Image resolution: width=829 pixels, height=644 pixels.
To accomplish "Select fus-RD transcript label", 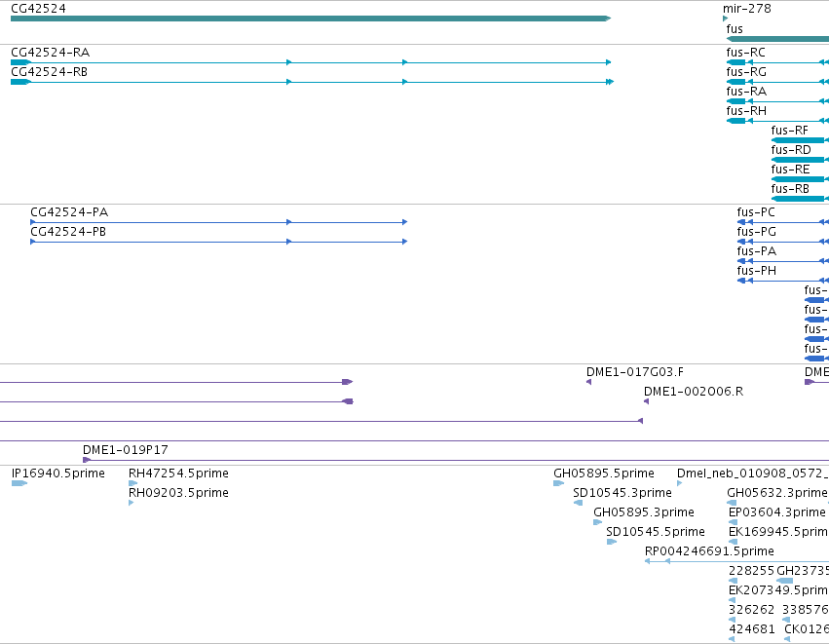I will (790, 150).
